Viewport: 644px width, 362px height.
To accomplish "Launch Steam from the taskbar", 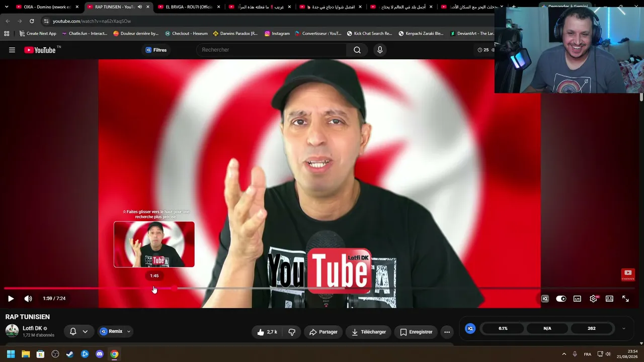I will pyautogui.click(x=70, y=354).
